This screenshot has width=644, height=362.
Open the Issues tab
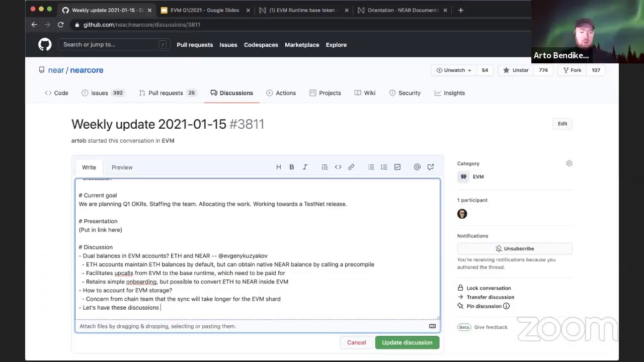103,93
